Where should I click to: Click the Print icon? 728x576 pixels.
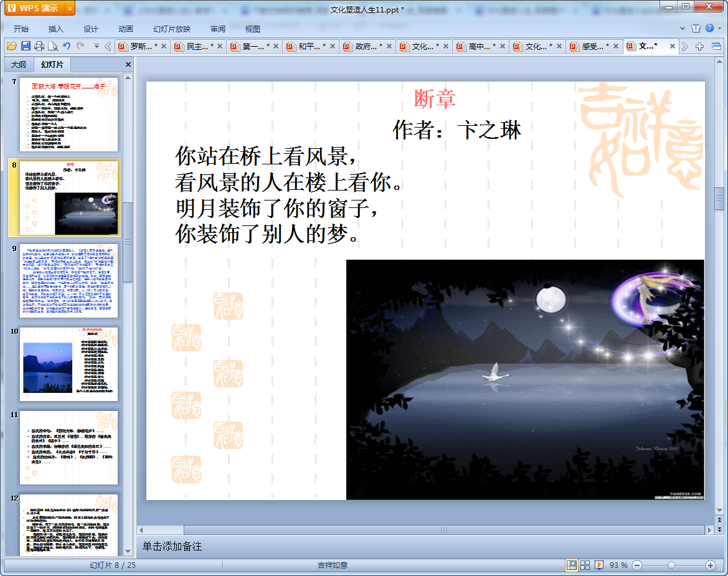point(39,46)
